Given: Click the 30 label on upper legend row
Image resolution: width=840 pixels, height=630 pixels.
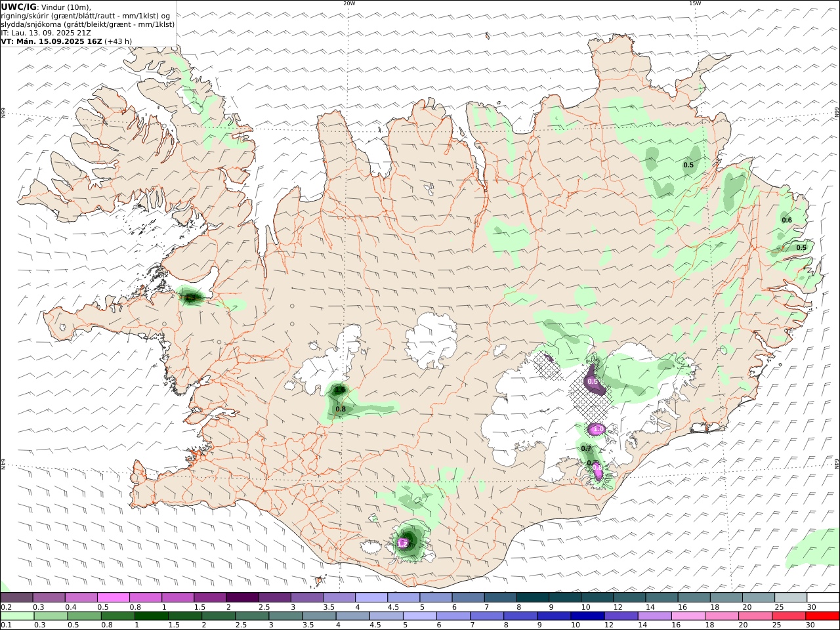Looking at the screenshot, I should coord(811,607).
